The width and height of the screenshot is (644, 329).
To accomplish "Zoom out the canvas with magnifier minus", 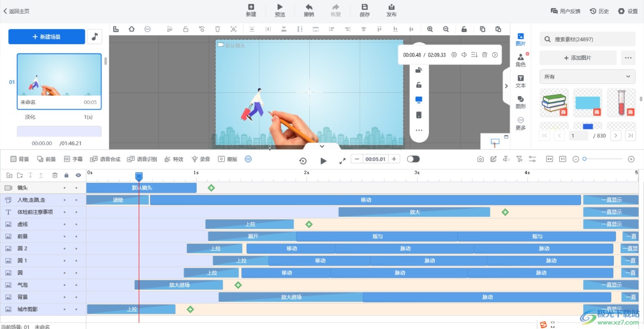I will pos(446,29).
